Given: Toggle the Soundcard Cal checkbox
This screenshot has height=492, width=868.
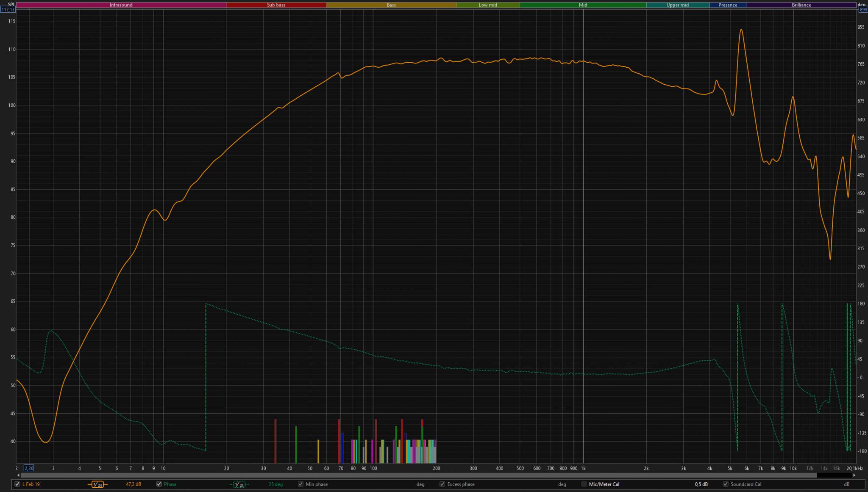Looking at the screenshot, I should pyautogui.click(x=725, y=484).
